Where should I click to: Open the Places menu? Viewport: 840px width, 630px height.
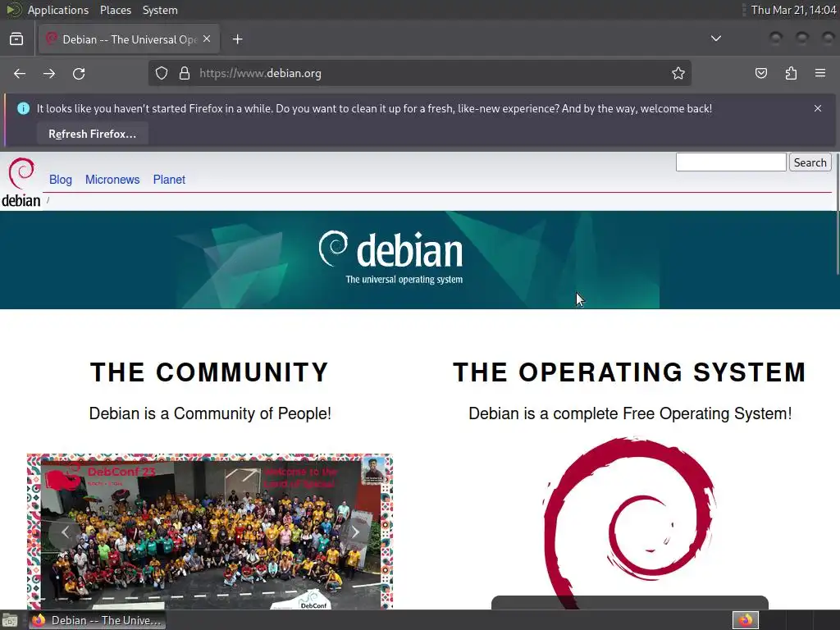tap(116, 10)
